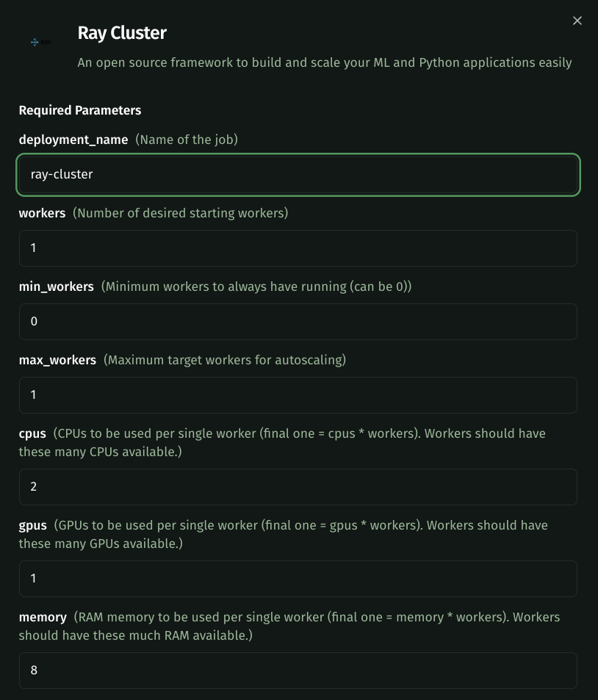Screen dimensions: 598x700
Task: Click the workers field label
Action: click(42, 213)
